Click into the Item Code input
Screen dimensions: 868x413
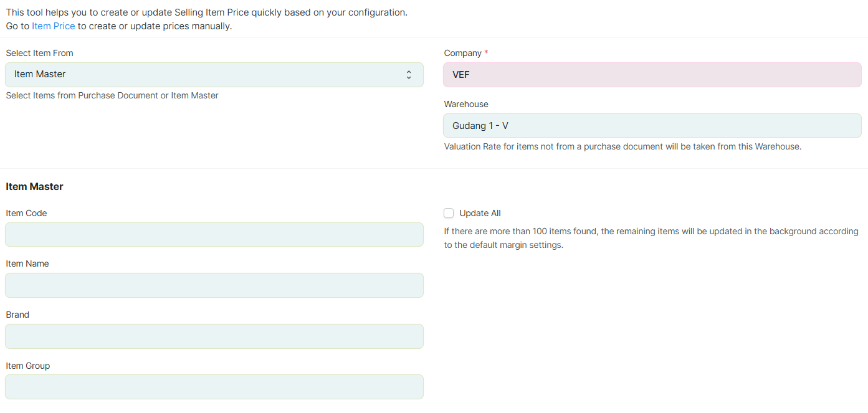point(214,235)
